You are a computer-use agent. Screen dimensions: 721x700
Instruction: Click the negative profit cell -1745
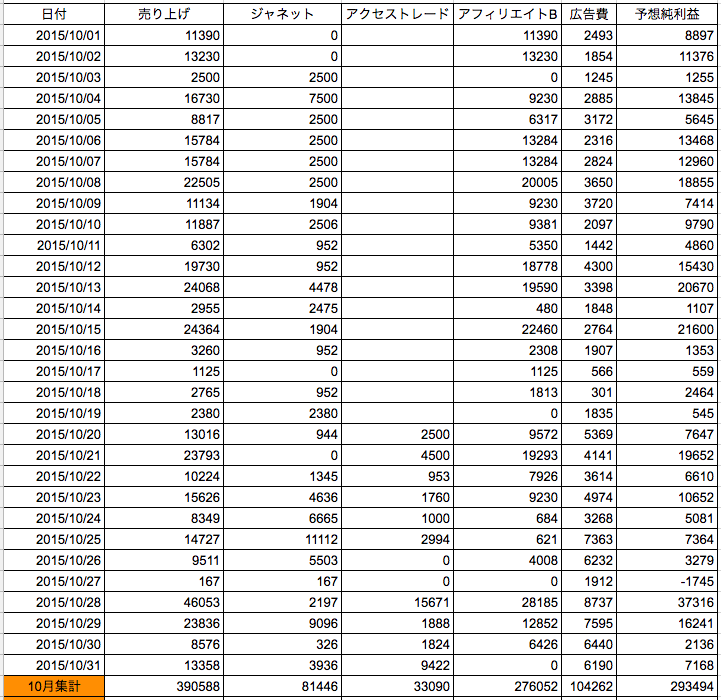667,581
